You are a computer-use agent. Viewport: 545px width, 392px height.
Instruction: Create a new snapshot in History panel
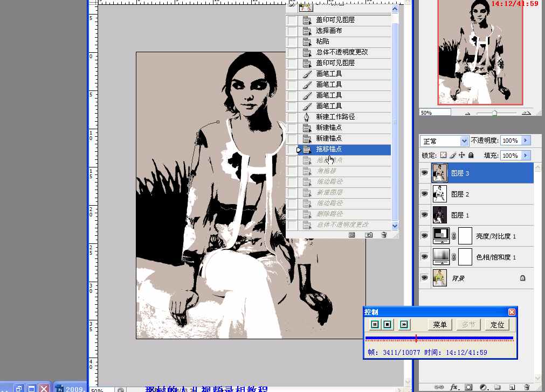coord(368,235)
